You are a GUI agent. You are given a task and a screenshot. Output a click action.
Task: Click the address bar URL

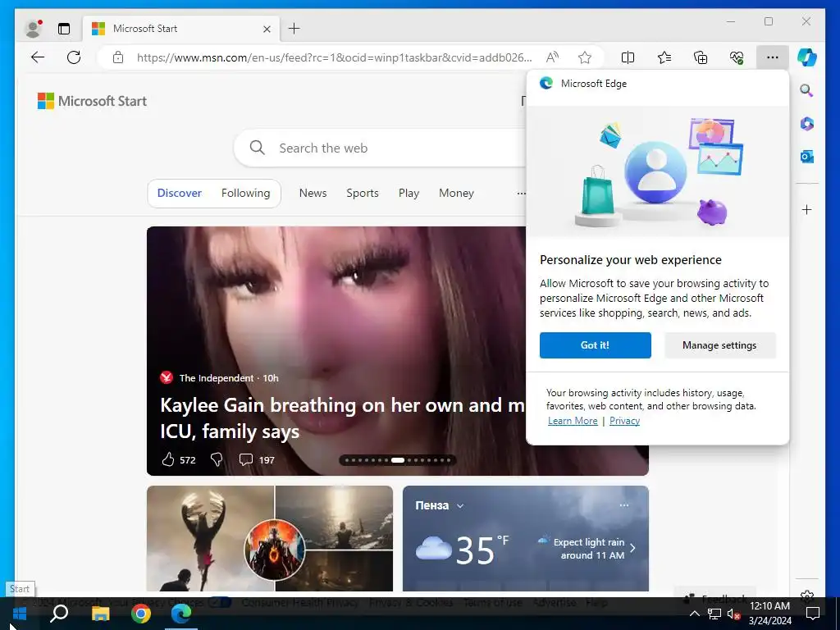point(335,57)
